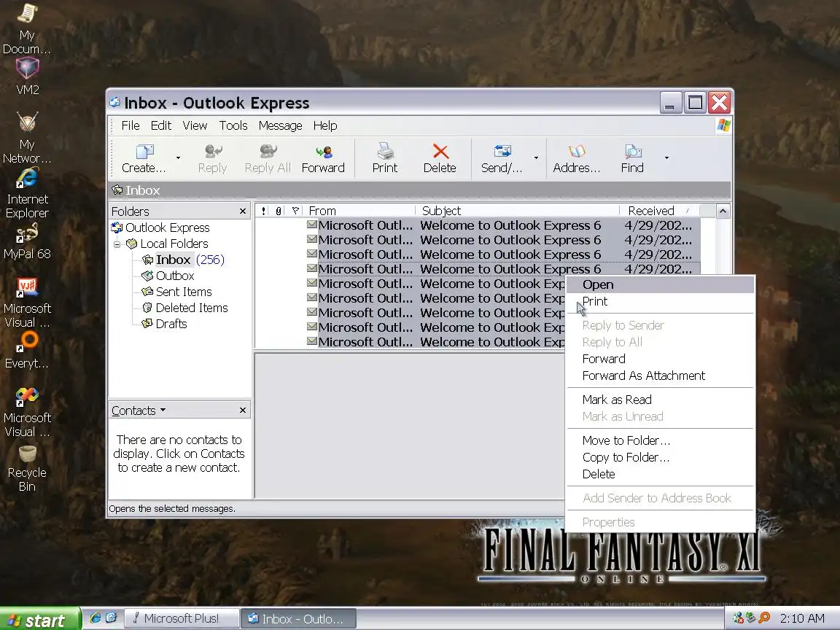Choose Mark as Read in context menu
This screenshot has width=840, height=630.
(661, 400)
